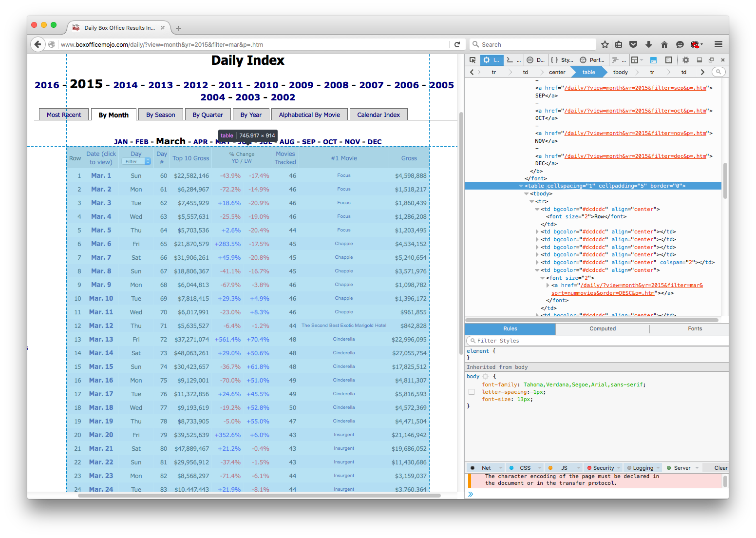The image size is (756, 538).
Task: Enable the letter-spacing property checkbox
Action: tap(472, 392)
